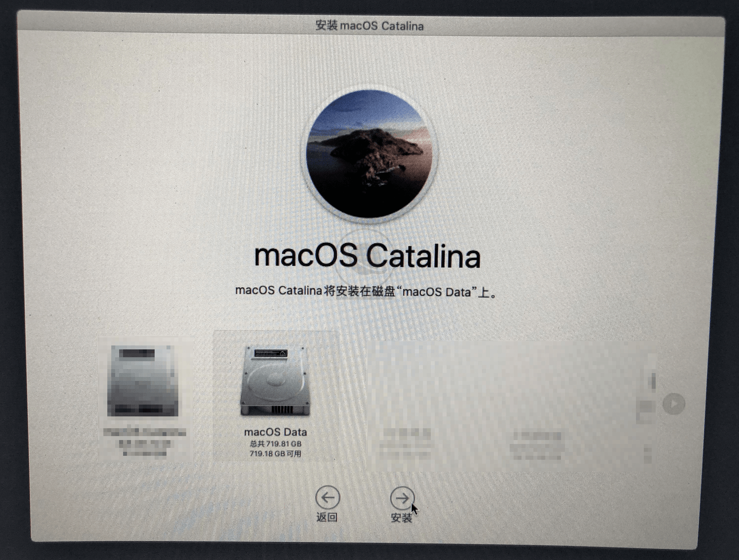Select the blurred first disk icon
This screenshot has height=560, width=739.
coord(143,380)
